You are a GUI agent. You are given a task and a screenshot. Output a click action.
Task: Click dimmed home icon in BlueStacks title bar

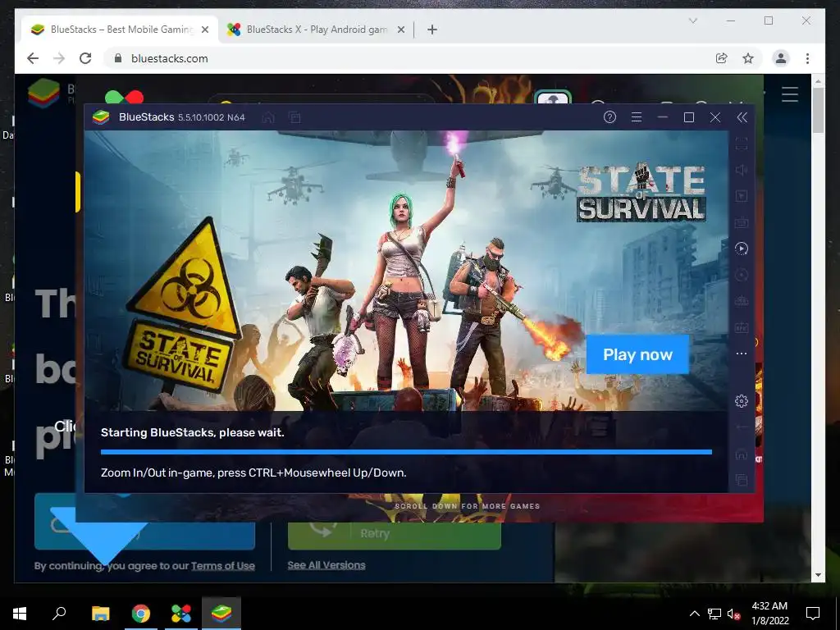point(268,117)
